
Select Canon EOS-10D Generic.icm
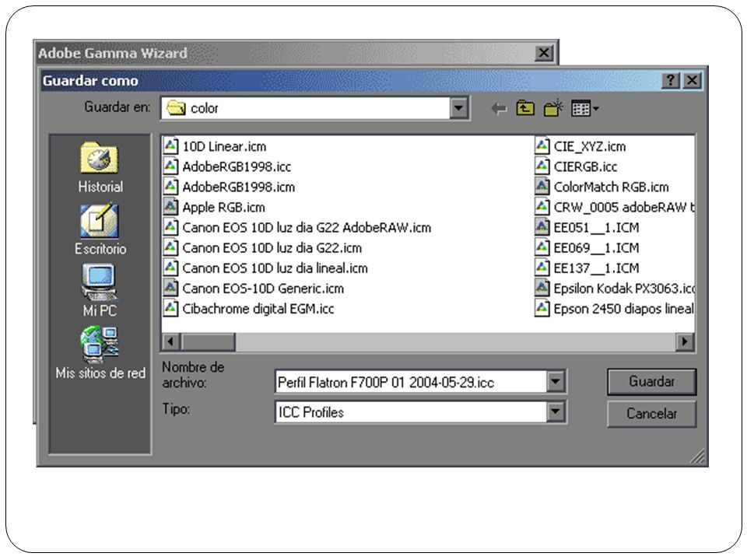[x=263, y=288]
